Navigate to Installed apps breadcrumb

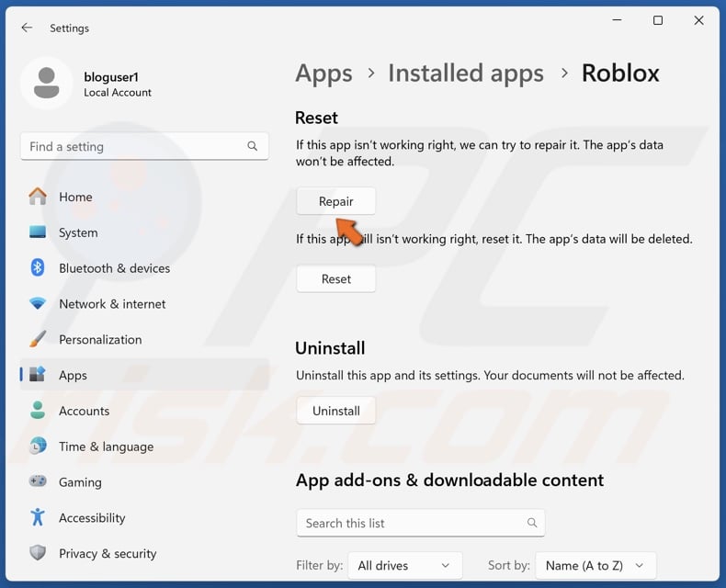pyautogui.click(x=465, y=73)
